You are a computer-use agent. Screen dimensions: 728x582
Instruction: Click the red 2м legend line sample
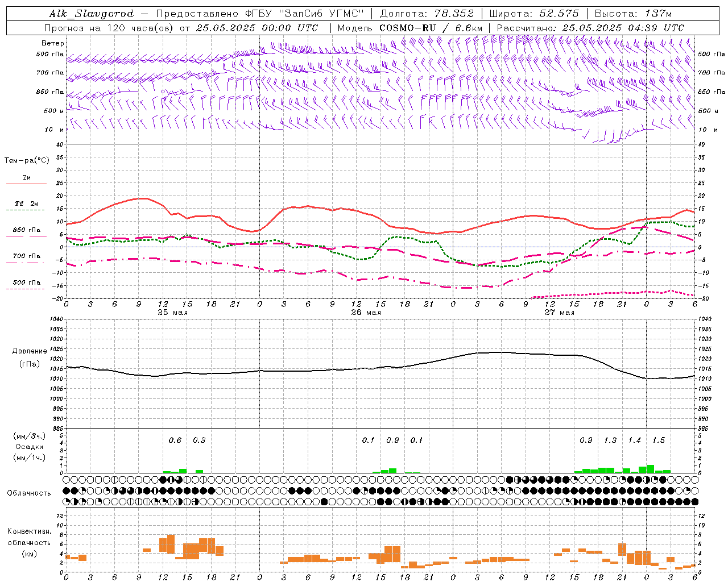click(x=26, y=184)
